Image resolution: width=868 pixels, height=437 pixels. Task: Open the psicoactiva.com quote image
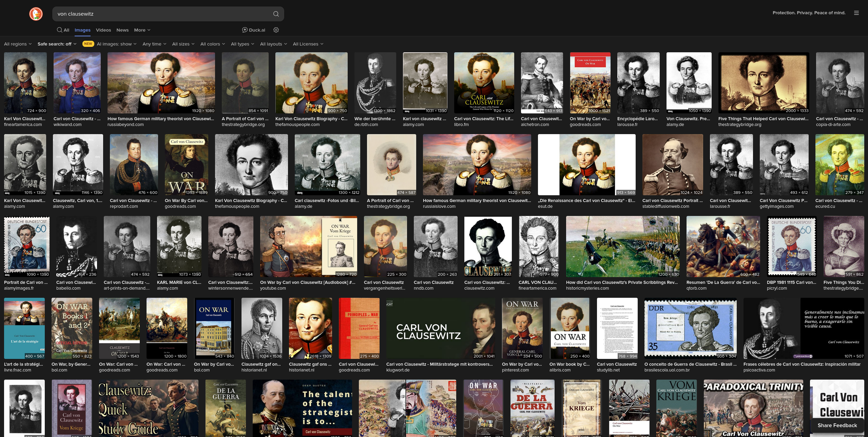click(804, 328)
